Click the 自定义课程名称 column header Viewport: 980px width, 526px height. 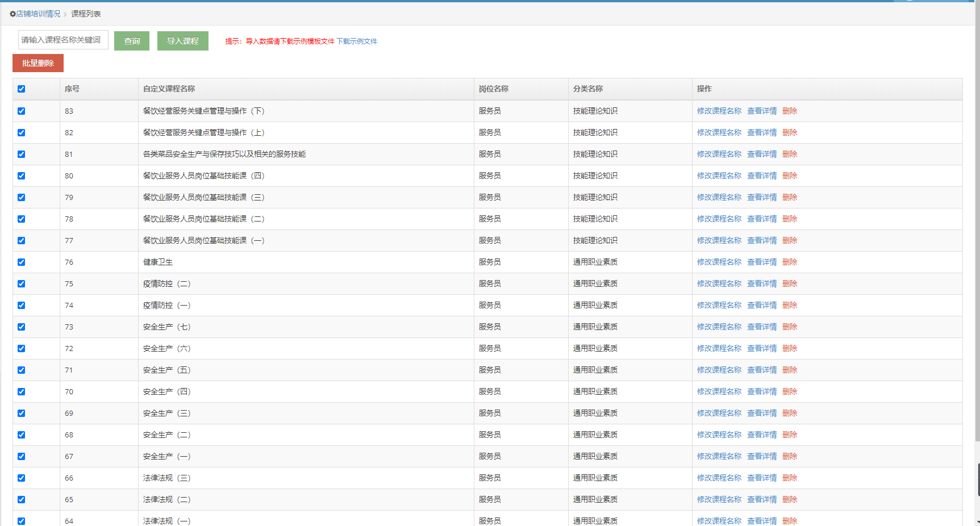(169, 89)
